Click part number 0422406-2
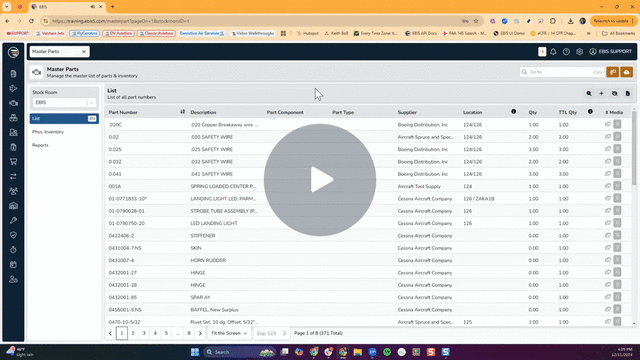The image size is (640, 360). 121,236
